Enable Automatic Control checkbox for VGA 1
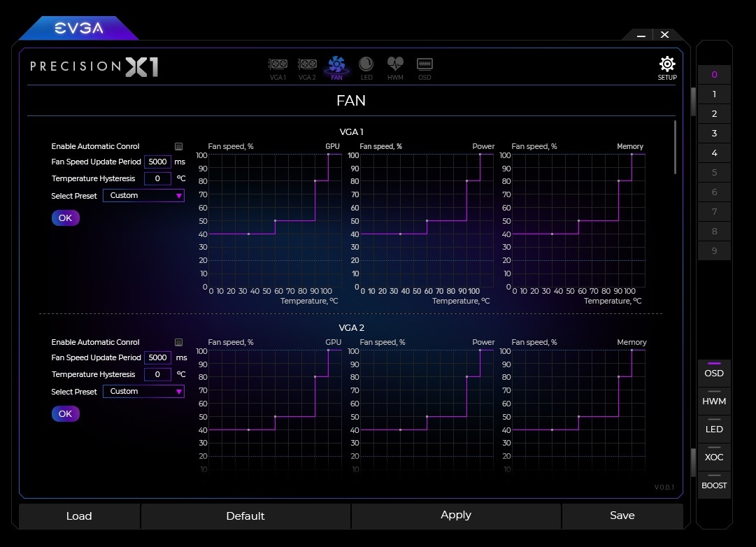The image size is (756, 547). point(178,146)
